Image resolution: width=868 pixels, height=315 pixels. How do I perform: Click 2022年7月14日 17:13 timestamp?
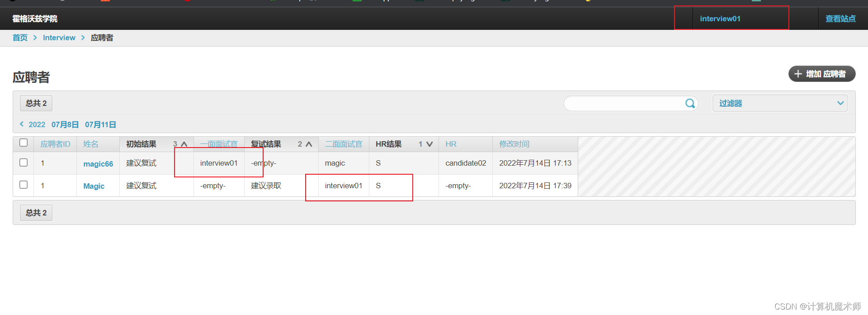click(535, 163)
